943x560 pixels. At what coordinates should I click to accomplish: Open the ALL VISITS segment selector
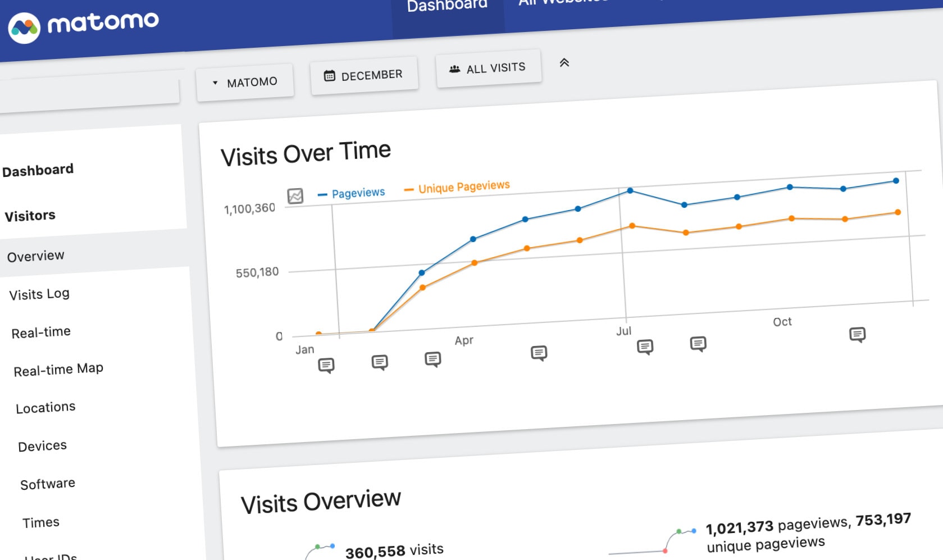point(488,69)
